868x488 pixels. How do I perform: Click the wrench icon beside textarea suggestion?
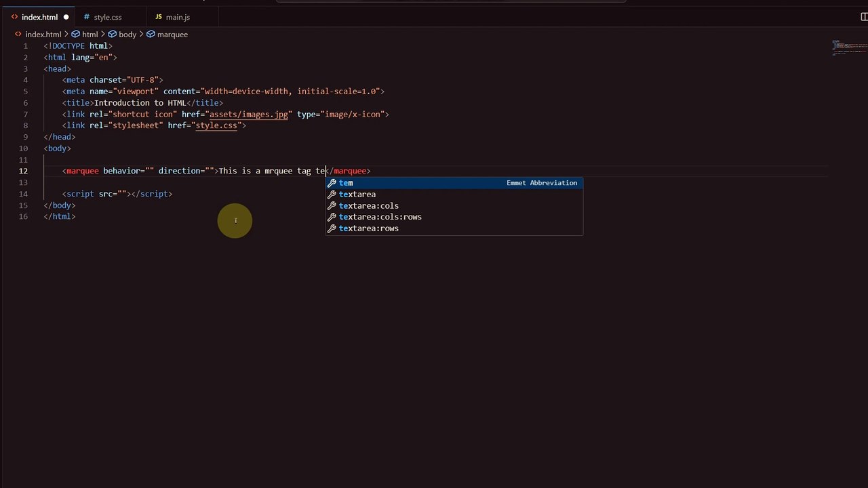pos(332,195)
